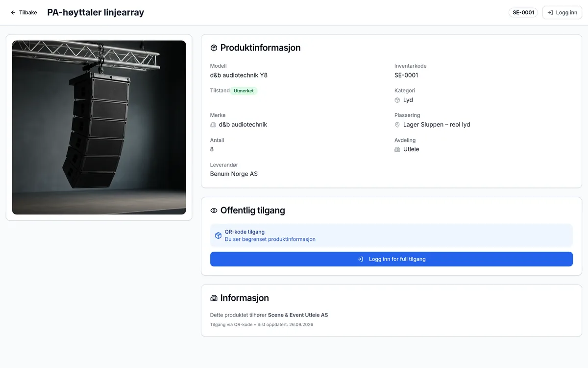
Task: Click the Logg inn button in header
Action: click(562, 13)
